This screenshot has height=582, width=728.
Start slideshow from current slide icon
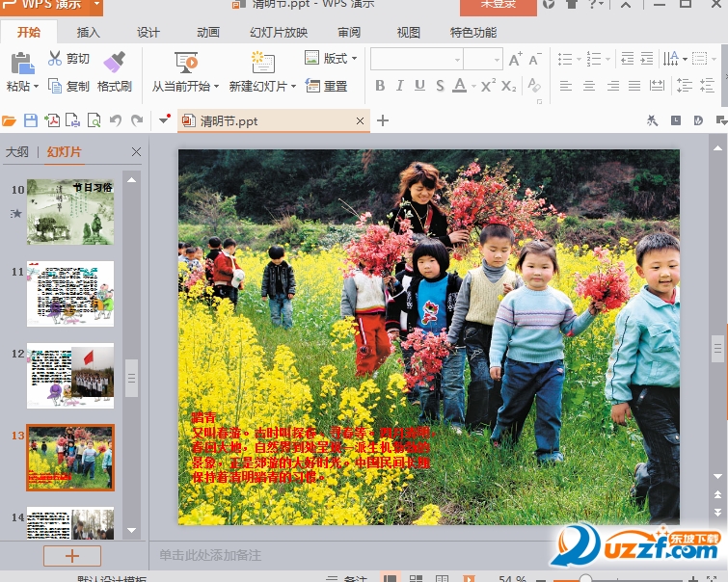[x=186, y=63]
